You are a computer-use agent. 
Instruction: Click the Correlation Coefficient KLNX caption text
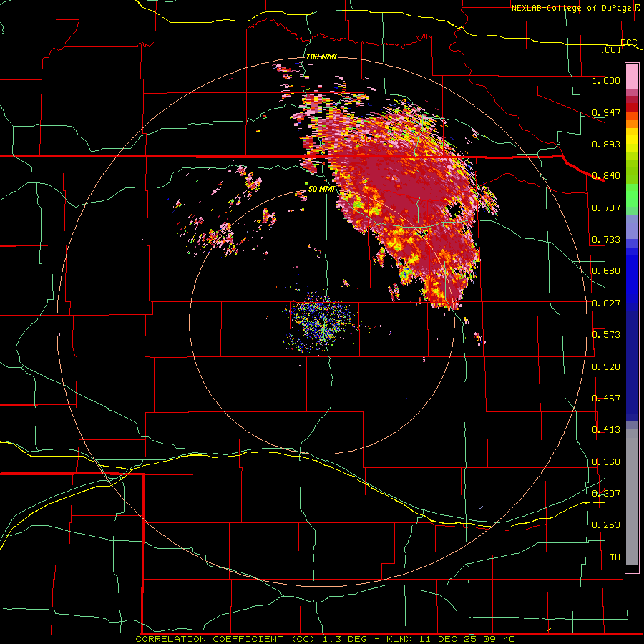(325, 639)
